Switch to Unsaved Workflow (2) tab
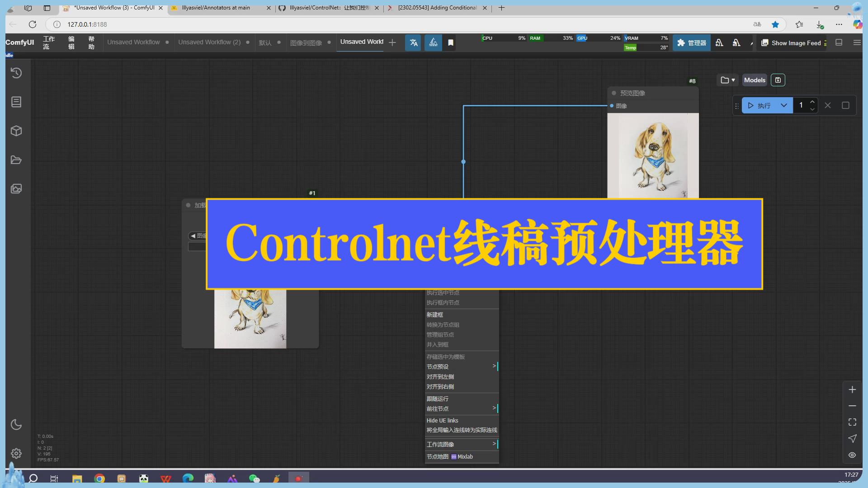Image resolution: width=868 pixels, height=488 pixels. click(x=209, y=42)
